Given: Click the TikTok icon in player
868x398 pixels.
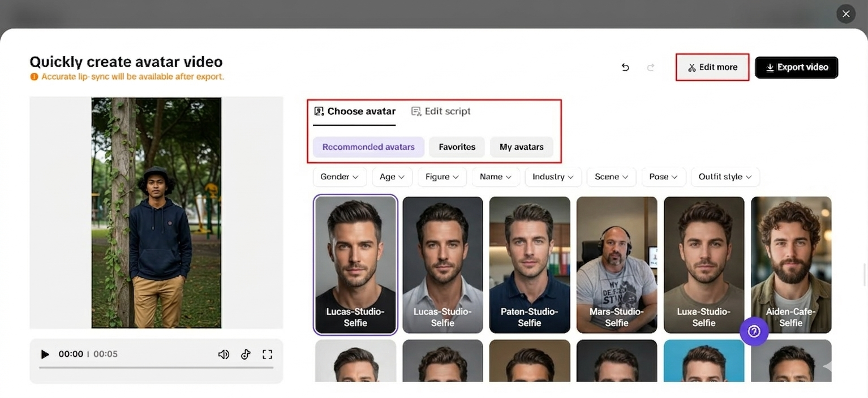Looking at the screenshot, I should 246,354.
